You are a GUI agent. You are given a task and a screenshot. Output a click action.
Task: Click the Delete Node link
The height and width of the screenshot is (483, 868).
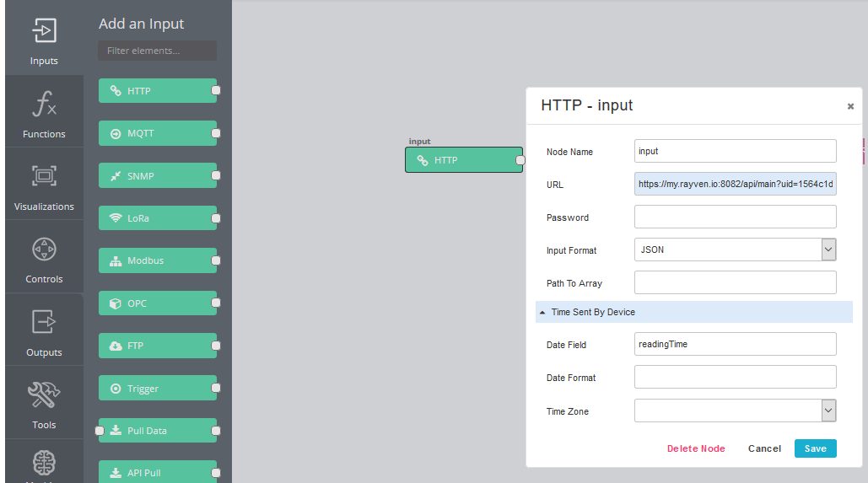click(x=696, y=448)
